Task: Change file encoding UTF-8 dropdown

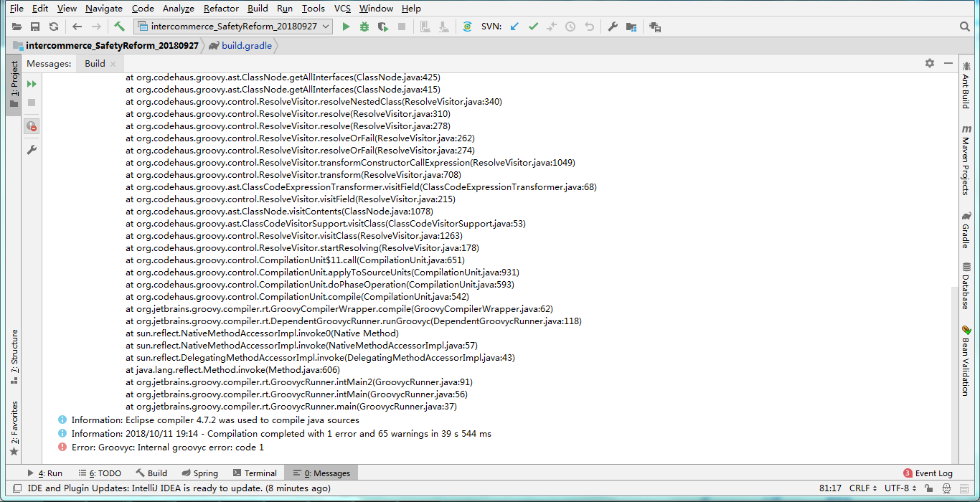Action: click(x=900, y=488)
